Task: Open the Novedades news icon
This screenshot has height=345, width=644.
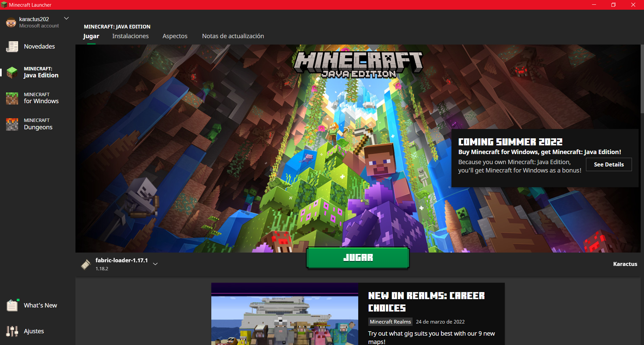Action: (12, 47)
